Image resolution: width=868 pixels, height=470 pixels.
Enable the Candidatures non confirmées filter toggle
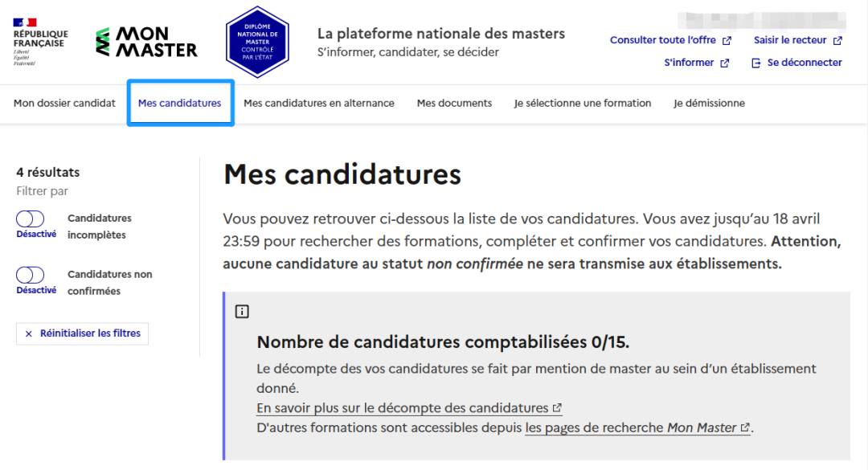click(x=30, y=275)
